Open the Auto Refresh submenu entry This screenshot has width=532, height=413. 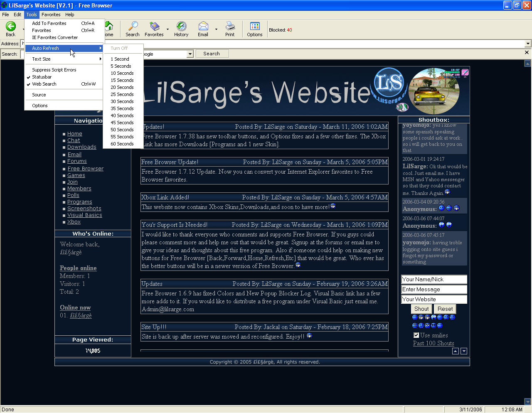[64, 48]
